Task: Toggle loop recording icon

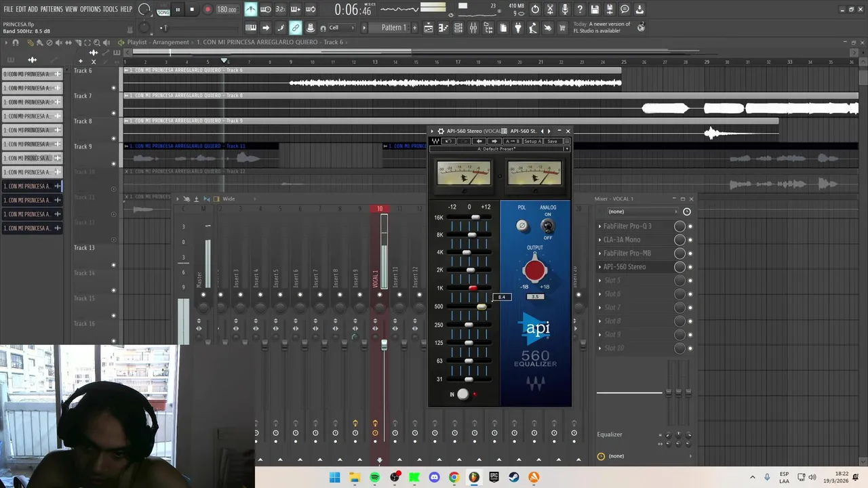Action: coord(311,9)
